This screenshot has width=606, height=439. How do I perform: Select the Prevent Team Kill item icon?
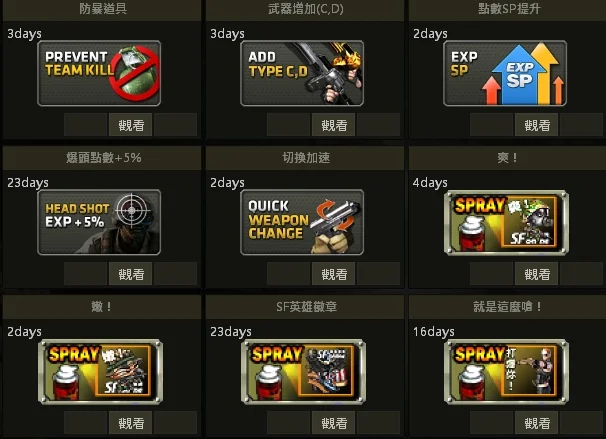tap(99, 73)
